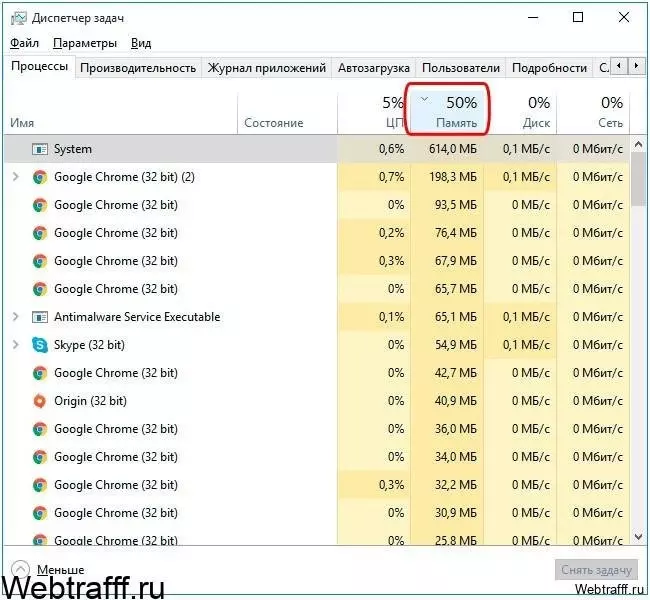
Task: Open the Журнал приложений tab
Action: click(x=267, y=68)
